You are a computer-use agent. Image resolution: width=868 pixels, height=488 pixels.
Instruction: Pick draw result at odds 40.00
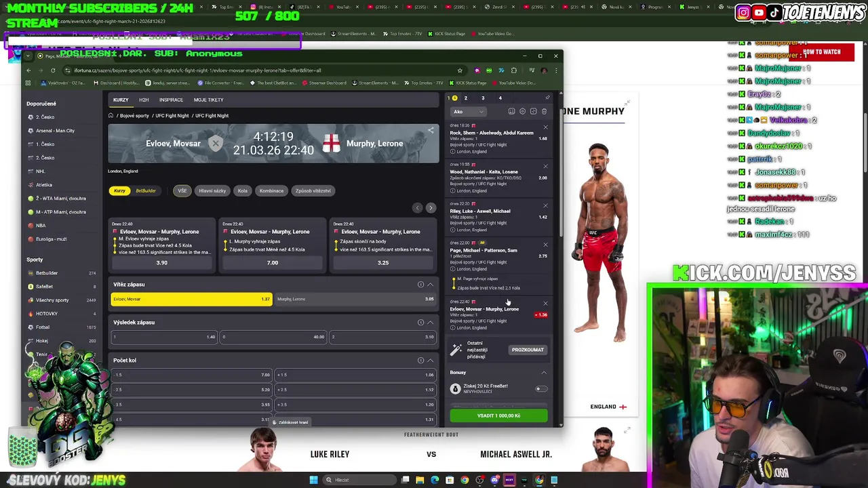(273, 337)
